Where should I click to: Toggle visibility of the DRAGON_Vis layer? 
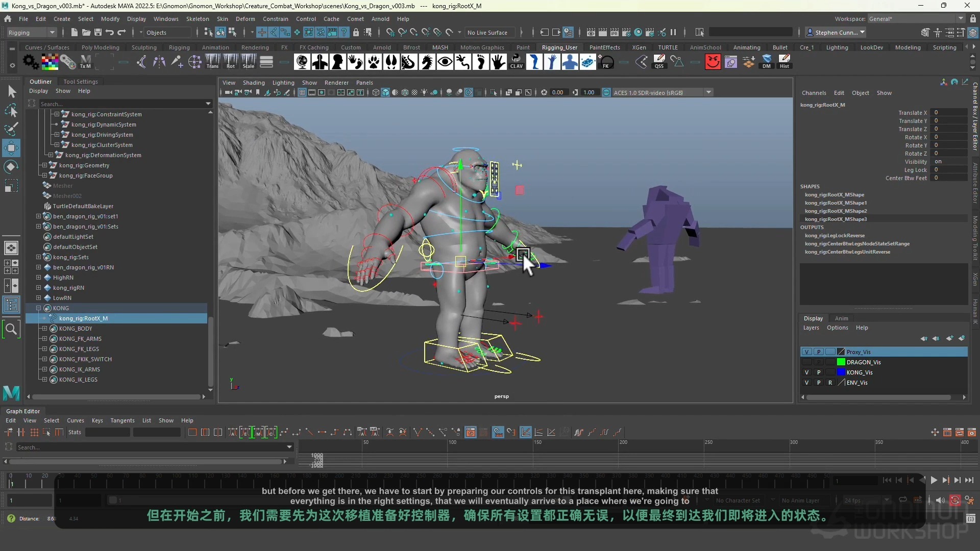[x=806, y=362]
